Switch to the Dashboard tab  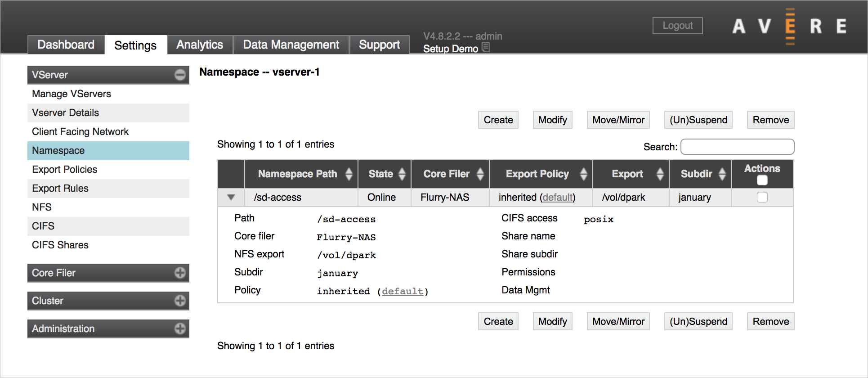tap(66, 45)
